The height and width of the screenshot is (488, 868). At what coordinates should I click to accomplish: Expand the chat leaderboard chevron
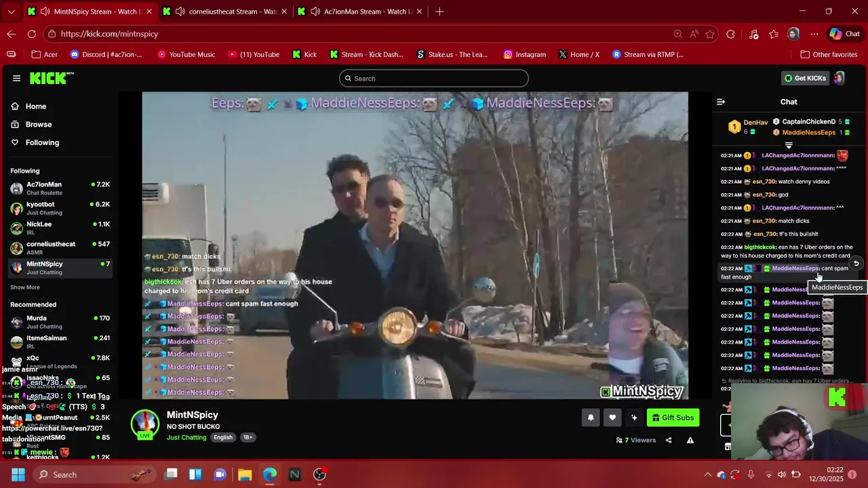pos(789,145)
